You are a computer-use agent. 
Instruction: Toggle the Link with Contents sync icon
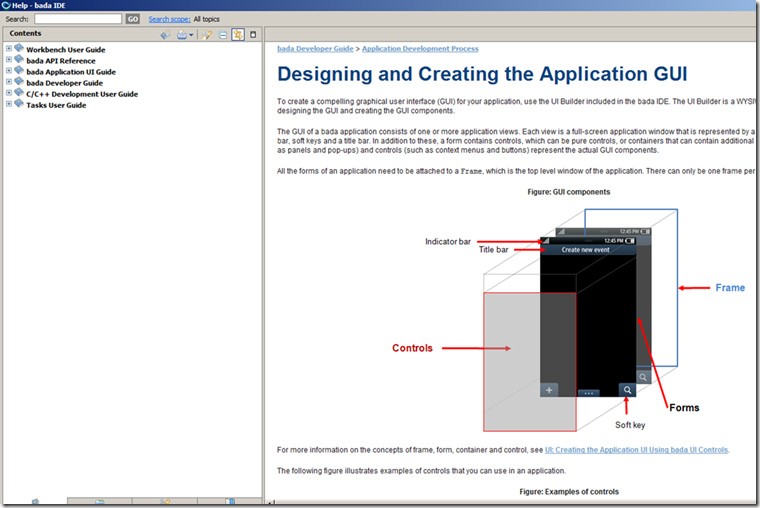[x=238, y=34]
